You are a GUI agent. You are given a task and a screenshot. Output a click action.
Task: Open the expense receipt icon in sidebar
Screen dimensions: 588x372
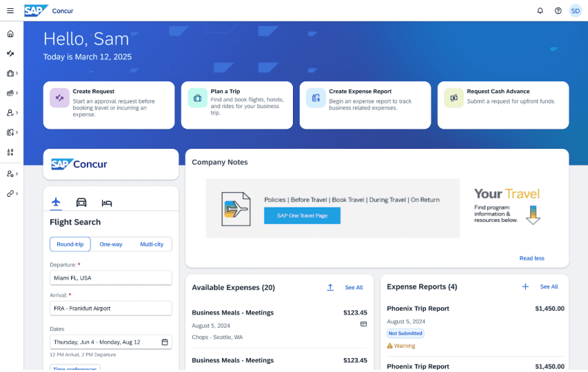coord(10,132)
